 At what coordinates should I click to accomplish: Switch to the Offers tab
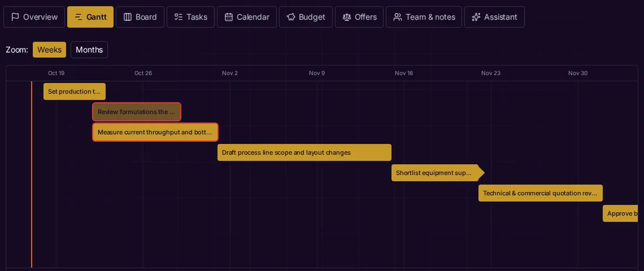(x=359, y=17)
